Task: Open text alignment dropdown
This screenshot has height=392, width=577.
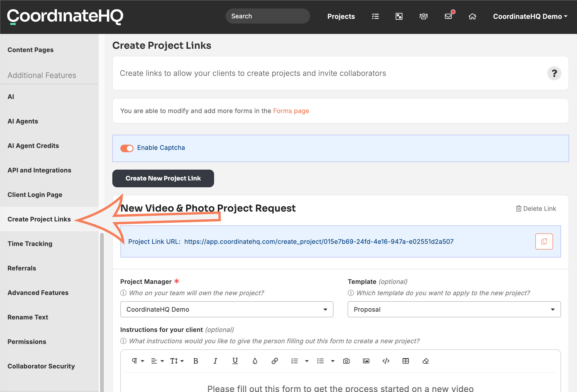Action: coord(157,361)
